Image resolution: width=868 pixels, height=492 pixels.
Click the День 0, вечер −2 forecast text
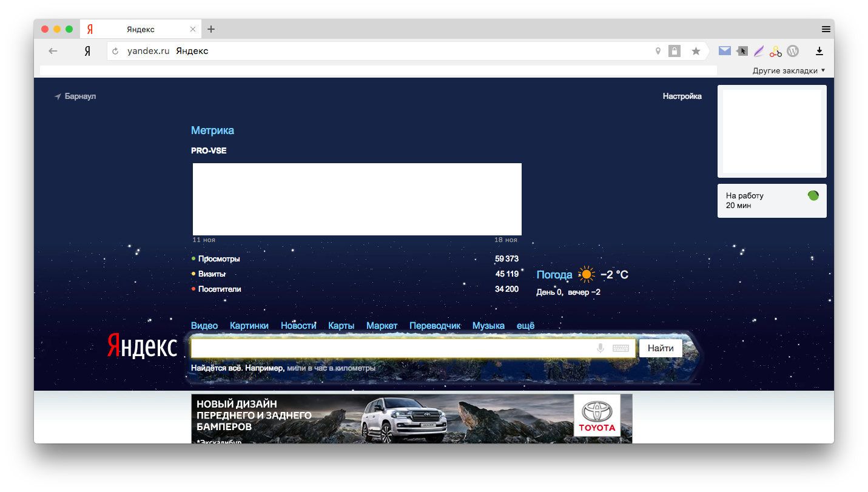coord(568,292)
